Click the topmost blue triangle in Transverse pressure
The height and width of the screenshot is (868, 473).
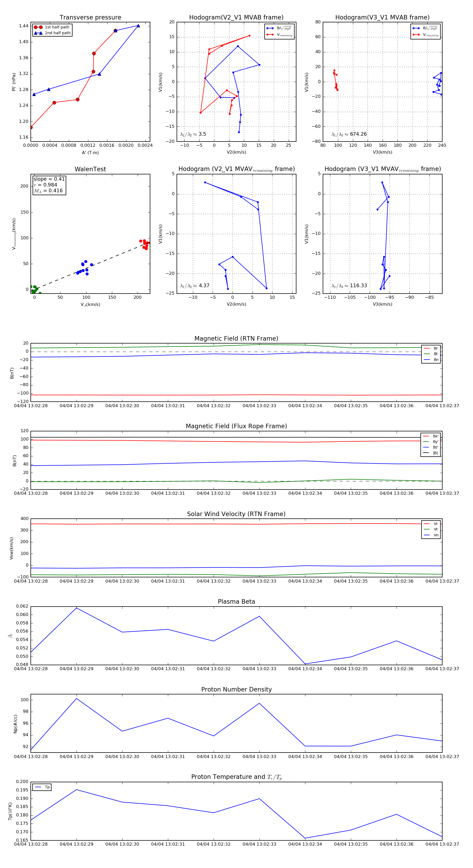(x=138, y=26)
